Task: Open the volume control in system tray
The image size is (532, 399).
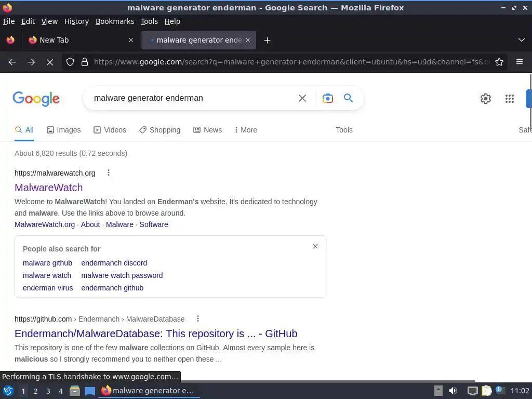Action: tap(453, 391)
